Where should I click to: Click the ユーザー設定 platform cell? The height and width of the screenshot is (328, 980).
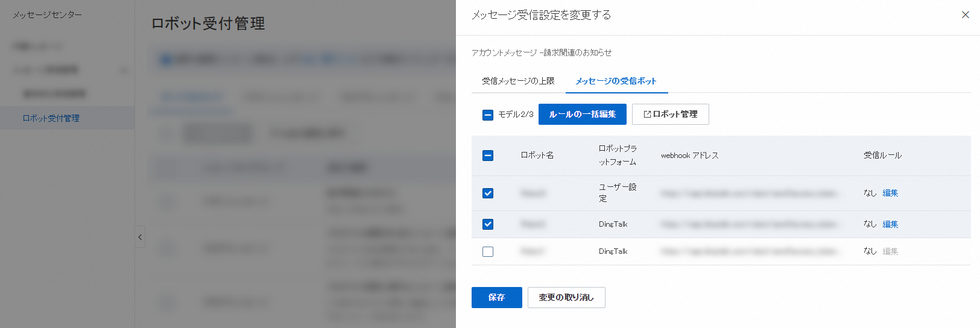(x=618, y=193)
